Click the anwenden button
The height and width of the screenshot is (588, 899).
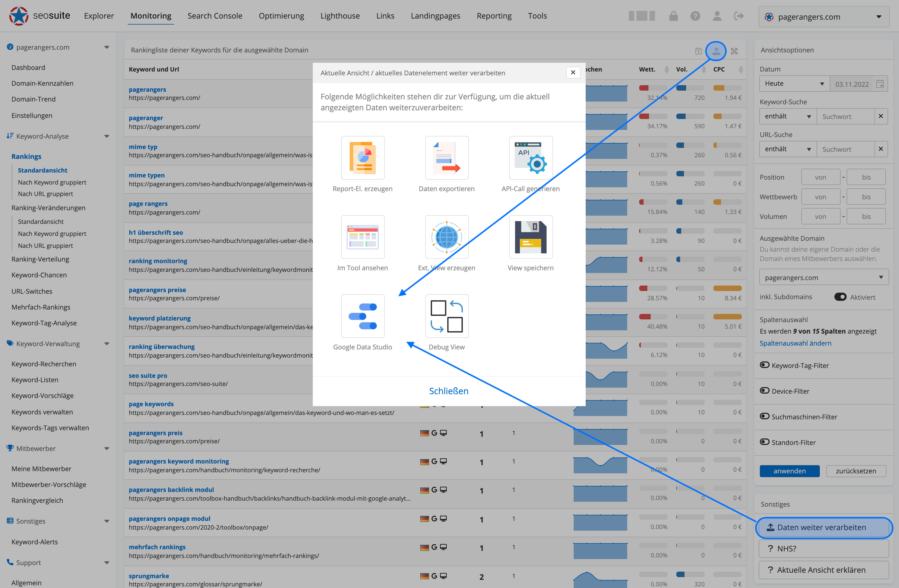pos(790,471)
